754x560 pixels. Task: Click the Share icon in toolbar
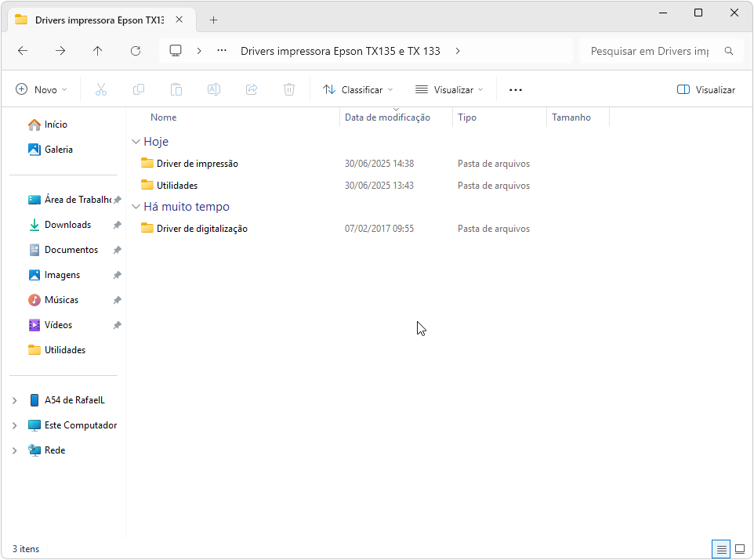point(252,89)
